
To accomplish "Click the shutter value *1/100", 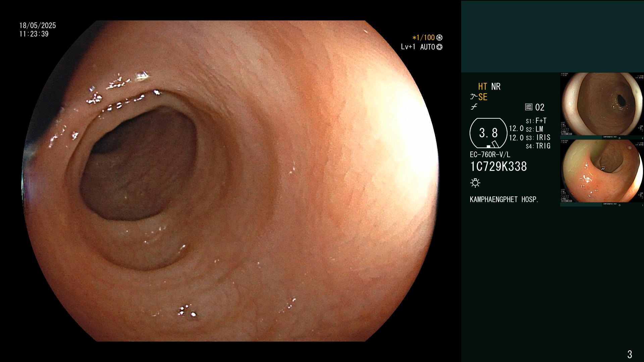I will pyautogui.click(x=424, y=38).
